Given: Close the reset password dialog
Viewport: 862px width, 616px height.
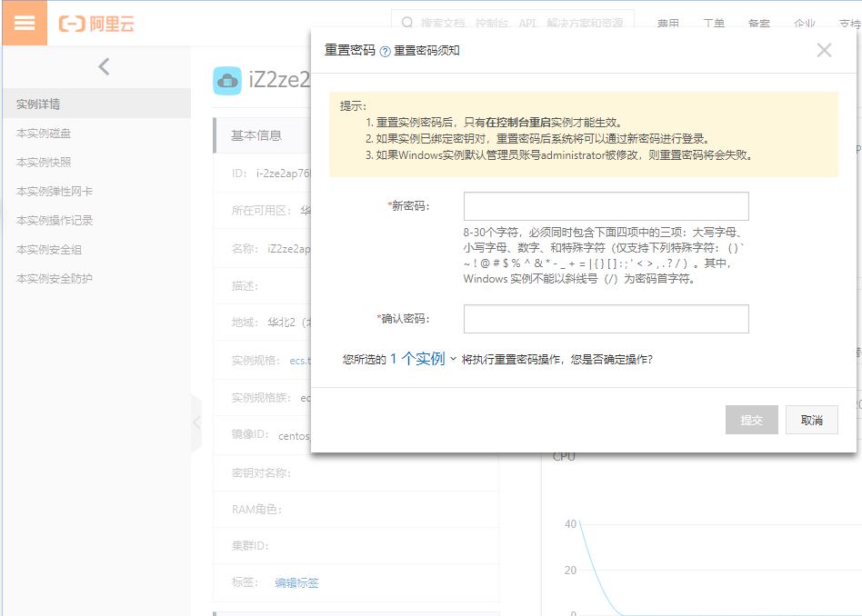Looking at the screenshot, I should [824, 50].
